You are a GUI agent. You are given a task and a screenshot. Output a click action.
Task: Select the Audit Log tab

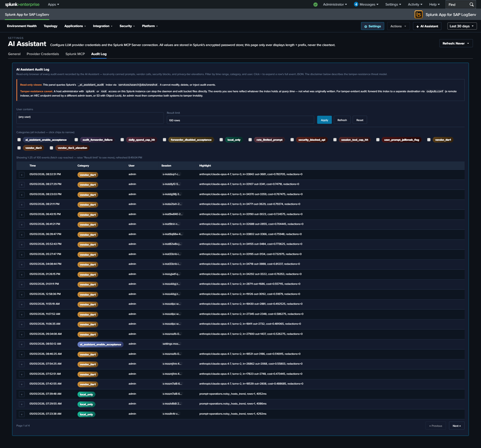pyautogui.click(x=99, y=54)
